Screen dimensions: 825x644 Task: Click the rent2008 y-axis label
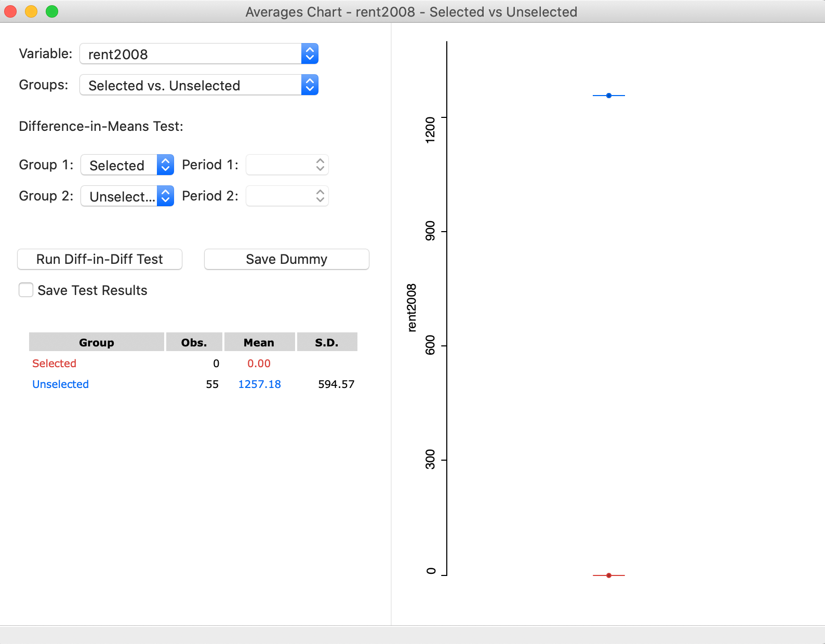411,307
